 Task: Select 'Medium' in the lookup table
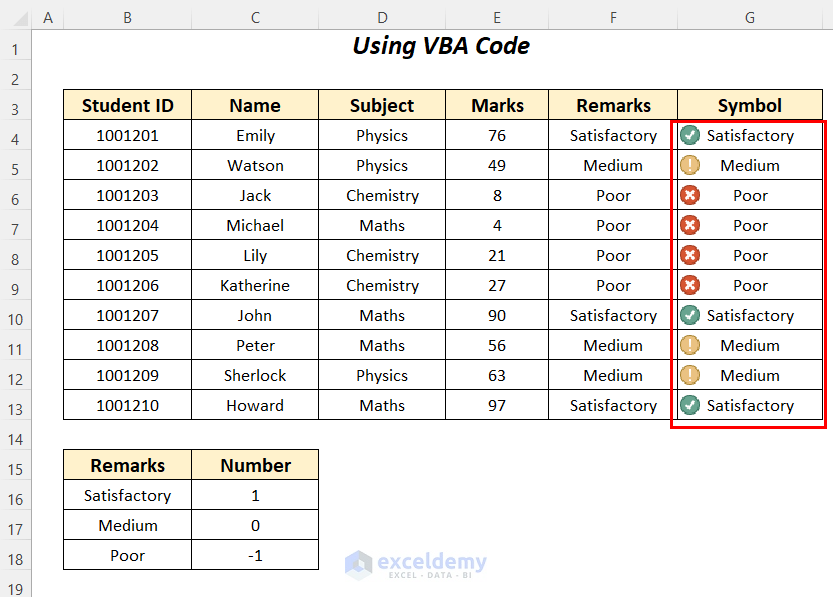coord(128,525)
